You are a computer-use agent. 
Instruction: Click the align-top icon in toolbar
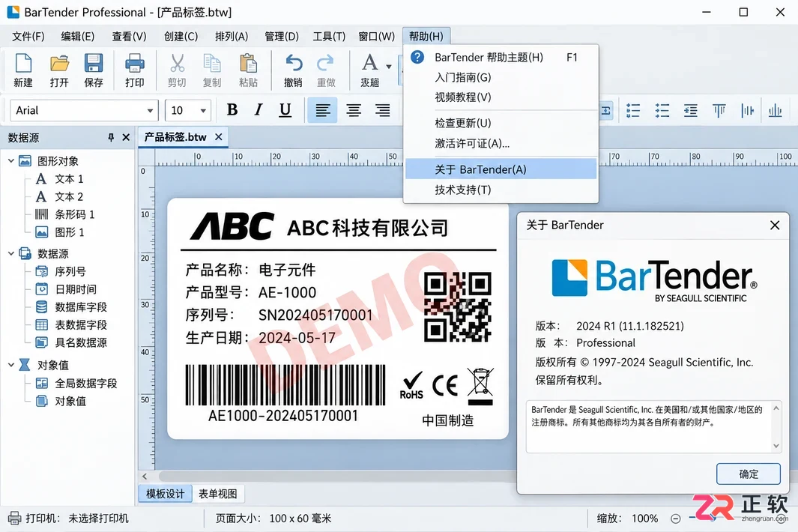pos(719,110)
